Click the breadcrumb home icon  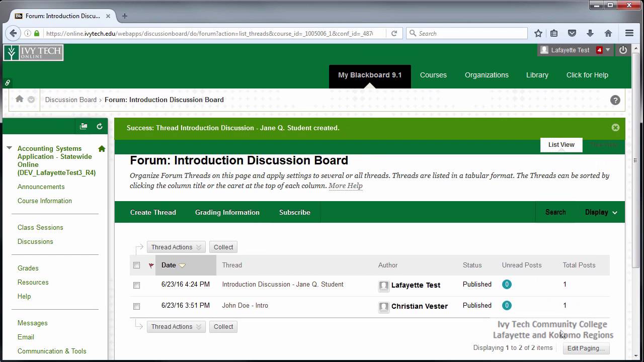(x=19, y=99)
